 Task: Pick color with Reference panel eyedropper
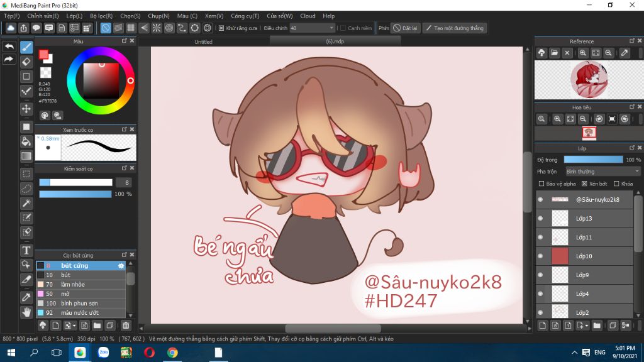(625, 53)
